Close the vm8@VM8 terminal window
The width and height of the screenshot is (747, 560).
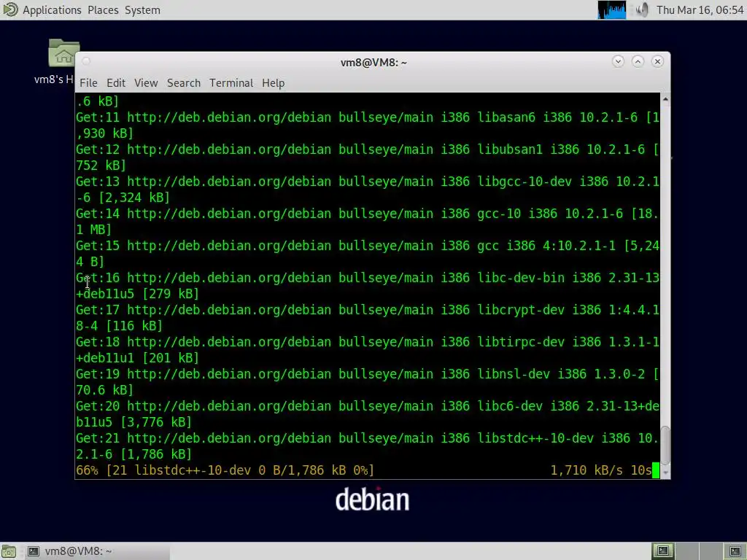[x=657, y=61]
